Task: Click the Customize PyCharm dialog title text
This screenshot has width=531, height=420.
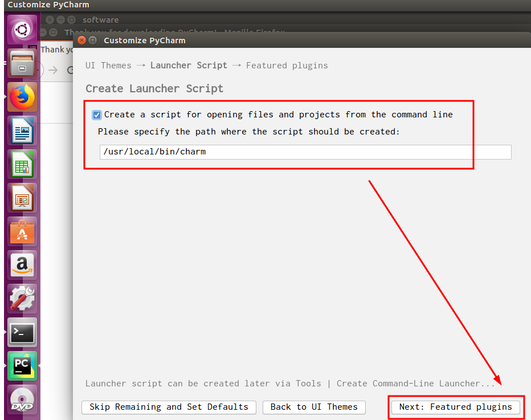Action: tap(145, 40)
